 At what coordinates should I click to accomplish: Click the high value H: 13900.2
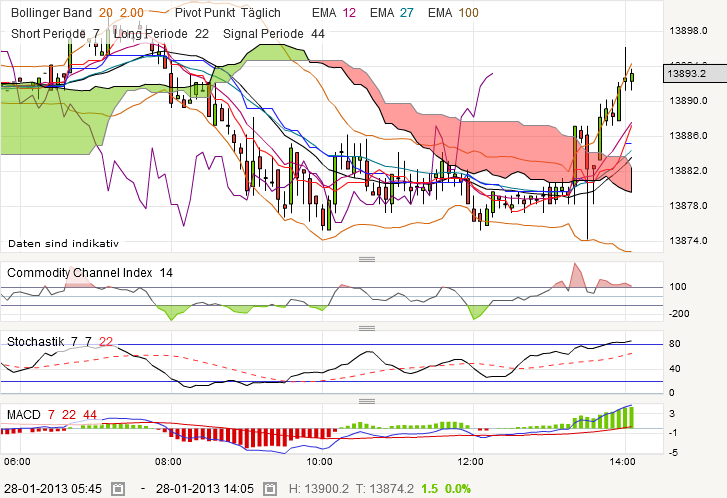(x=319, y=489)
